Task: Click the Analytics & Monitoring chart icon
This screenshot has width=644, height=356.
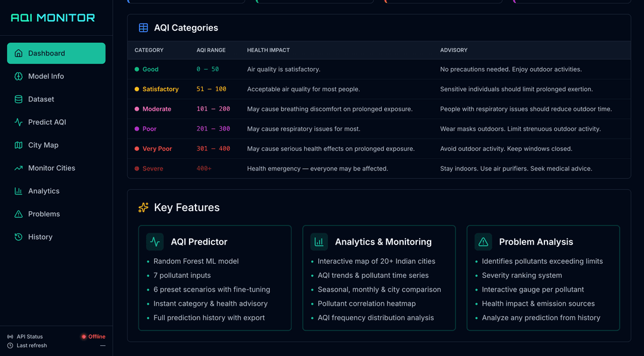Action: (x=319, y=242)
